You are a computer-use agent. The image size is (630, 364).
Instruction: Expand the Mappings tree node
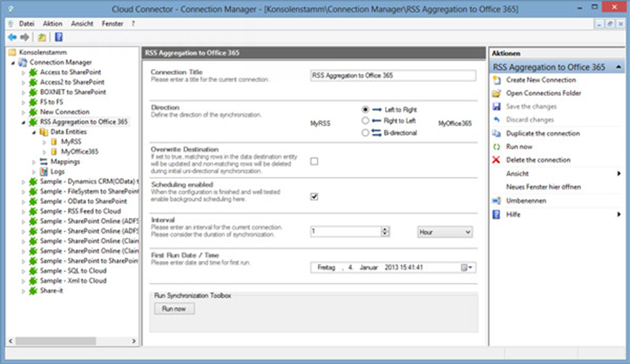(34, 161)
